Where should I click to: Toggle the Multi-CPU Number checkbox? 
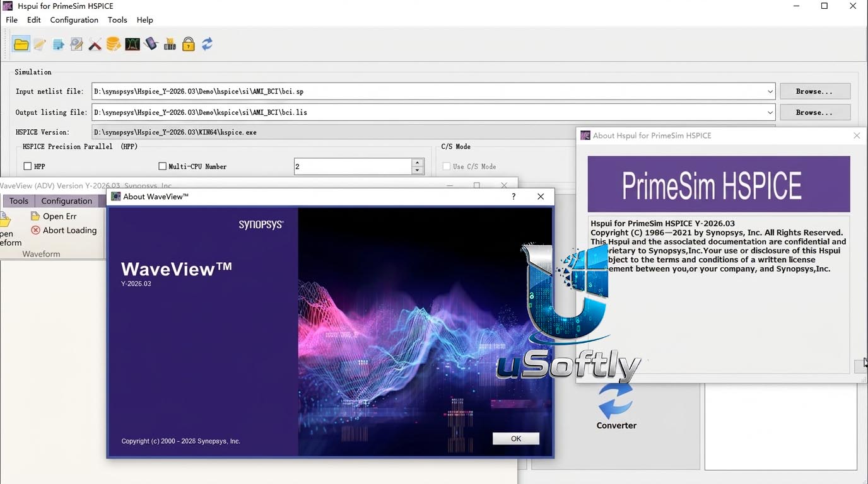tap(162, 166)
